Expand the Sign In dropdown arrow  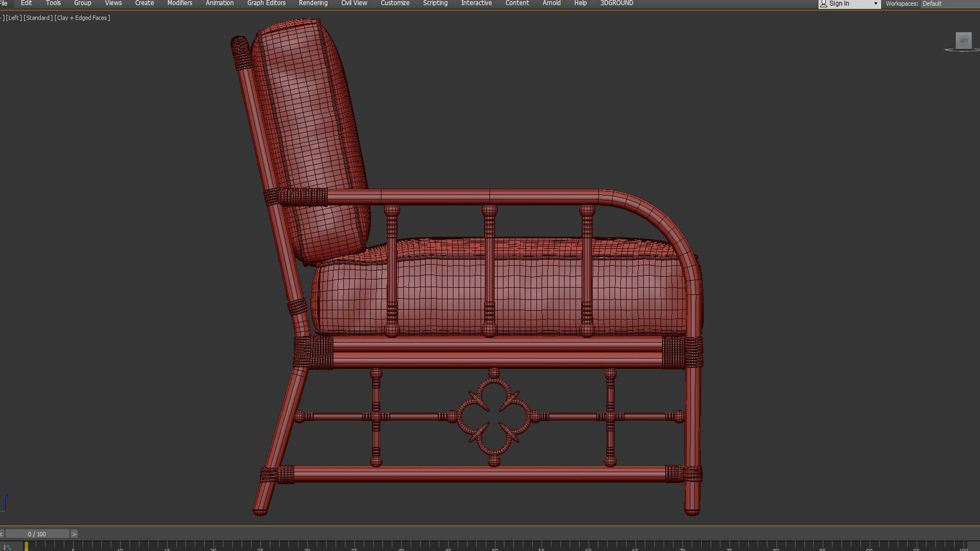(x=876, y=4)
